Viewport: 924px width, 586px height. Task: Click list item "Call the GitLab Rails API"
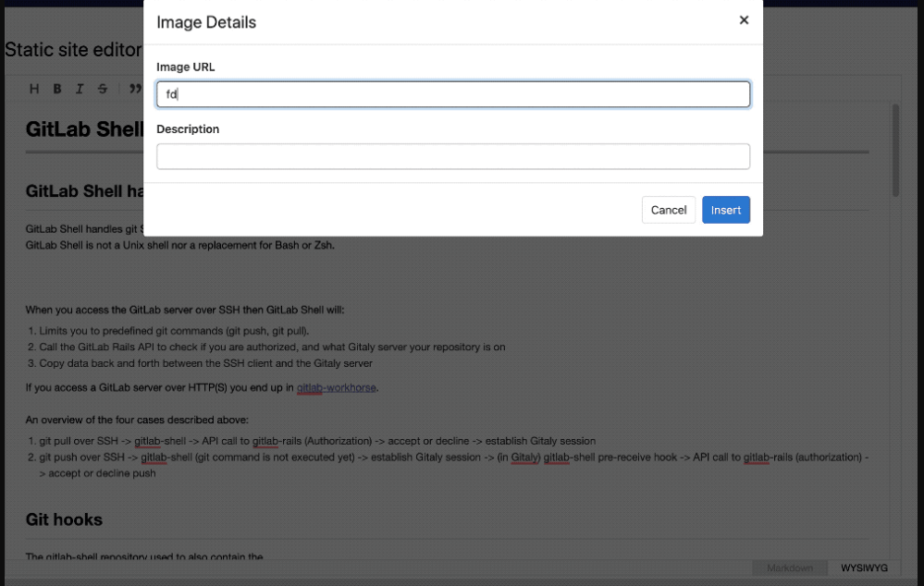[272, 347]
